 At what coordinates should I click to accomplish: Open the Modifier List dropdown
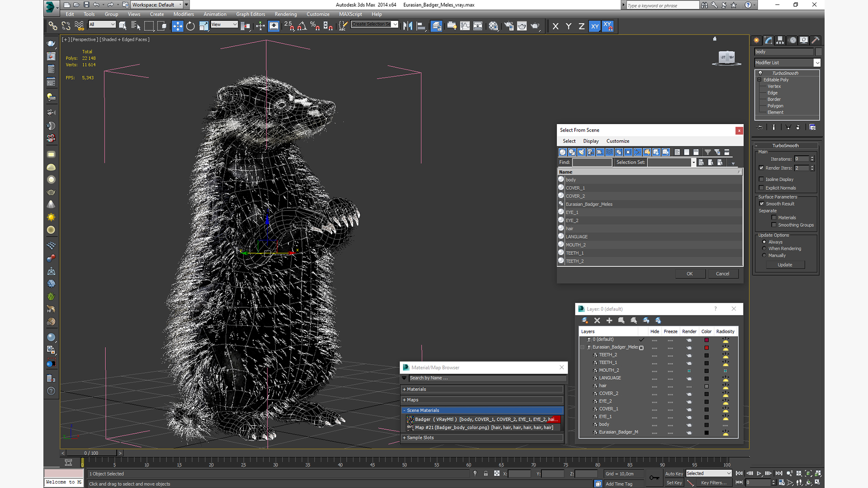coord(816,63)
